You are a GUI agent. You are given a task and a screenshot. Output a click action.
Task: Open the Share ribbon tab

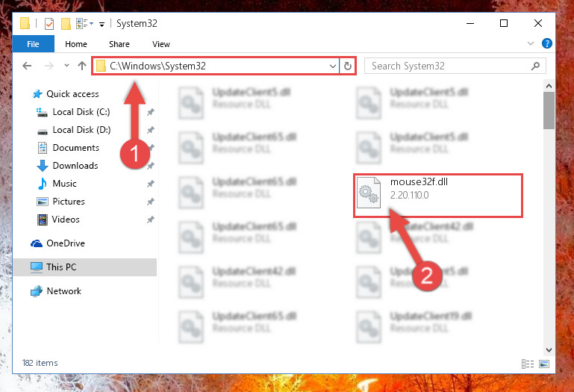(119, 44)
